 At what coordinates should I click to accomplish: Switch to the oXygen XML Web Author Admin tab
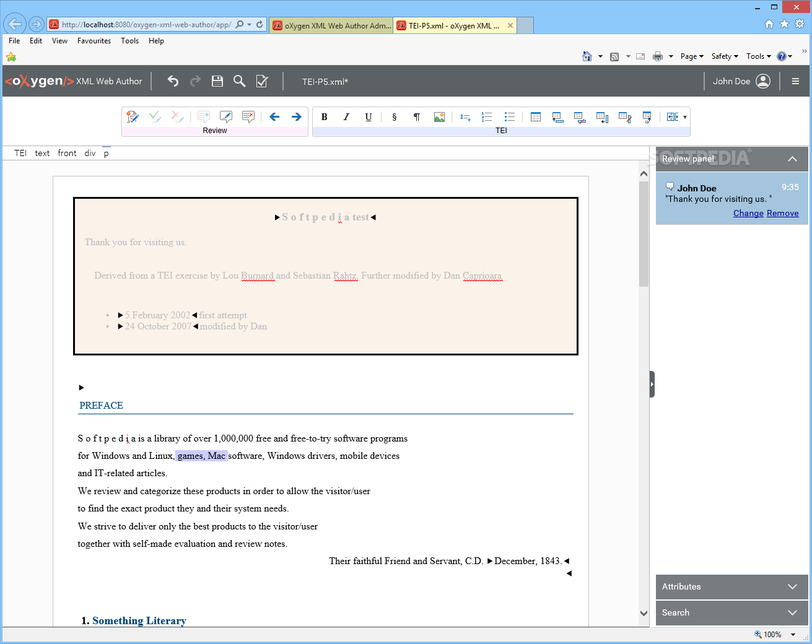coord(331,25)
